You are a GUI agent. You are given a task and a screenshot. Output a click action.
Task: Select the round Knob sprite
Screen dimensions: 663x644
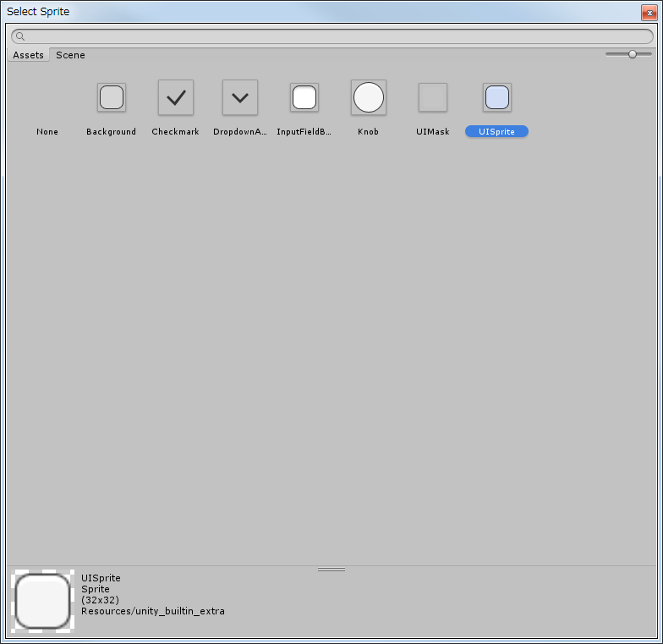(x=369, y=97)
